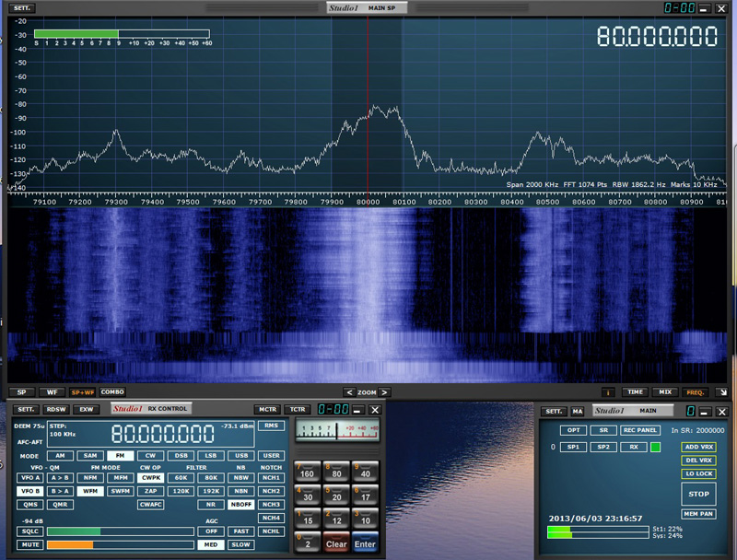
Task: Open the SETT. settings in spectrum window
Action: [x=22, y=8]
